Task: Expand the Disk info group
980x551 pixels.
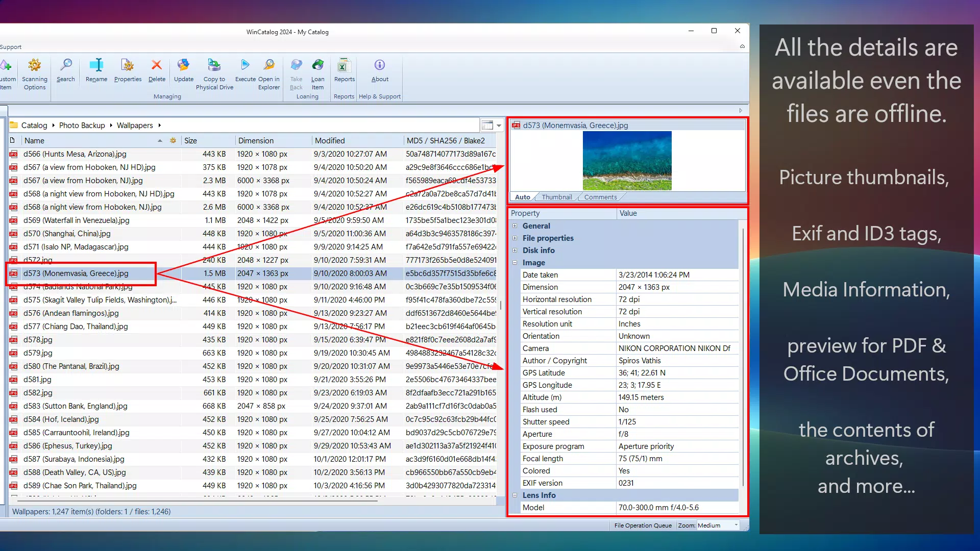Action: pos(514,251)
